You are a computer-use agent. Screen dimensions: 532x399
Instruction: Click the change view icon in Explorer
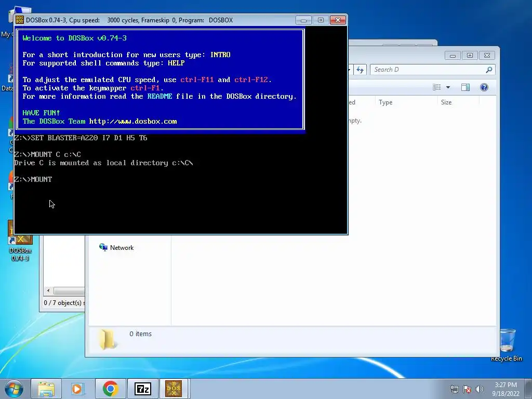pos(437,87)
